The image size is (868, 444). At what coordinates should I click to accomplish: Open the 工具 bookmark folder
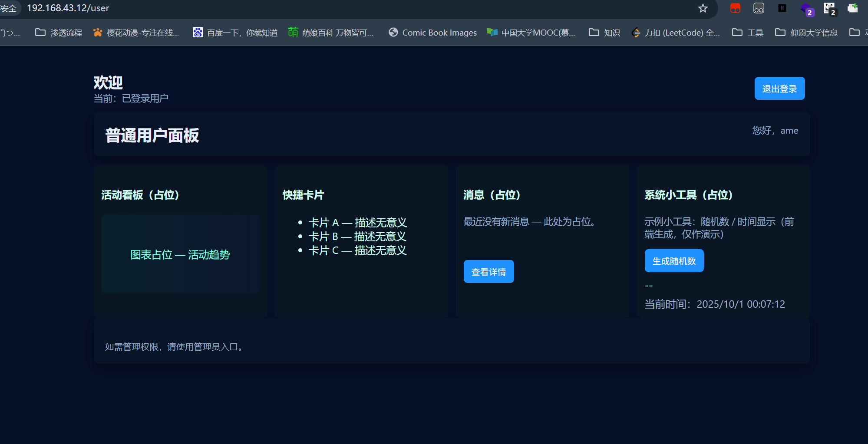[x=748, y=33]
